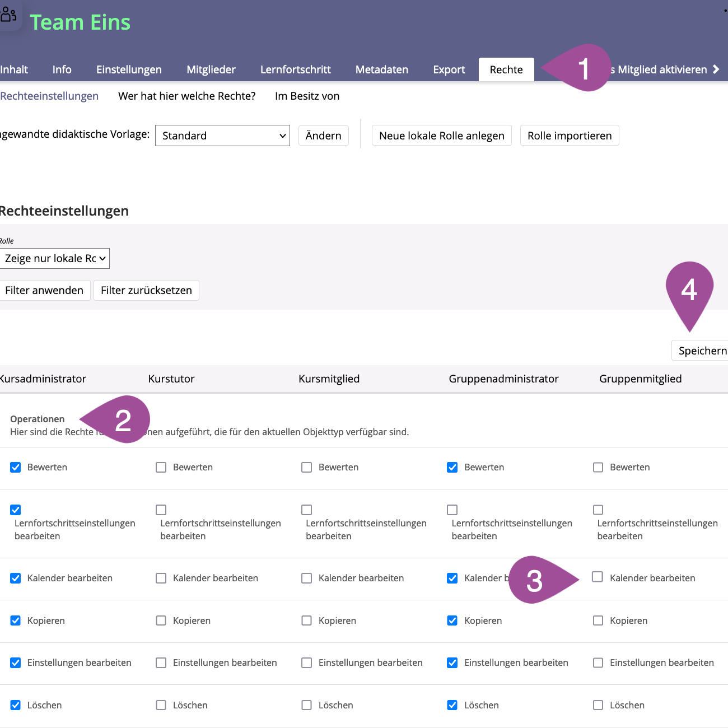Click the 'Rolle importieren' button

[569, 136]
